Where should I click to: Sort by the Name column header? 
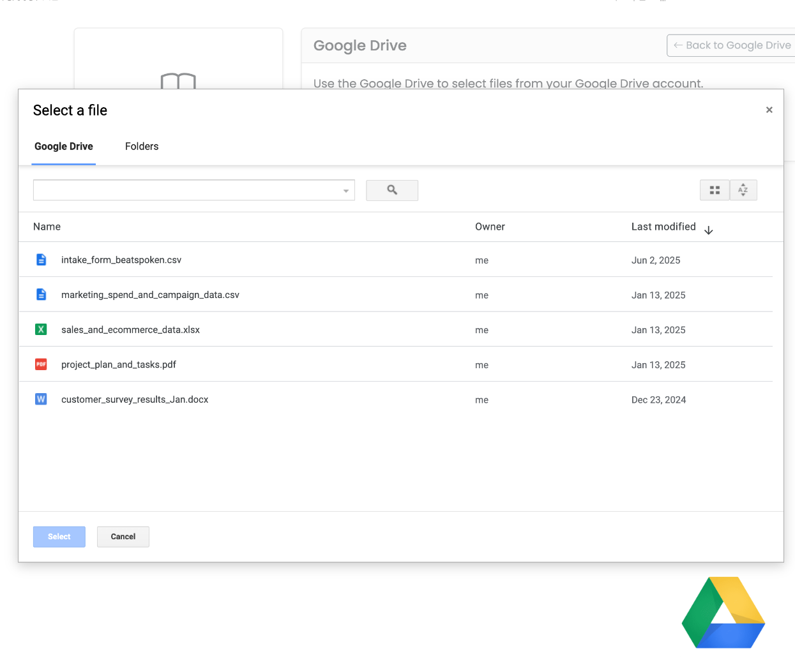47,227
